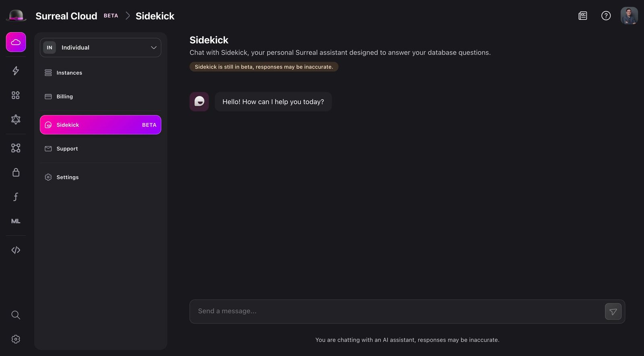Open the authentication lock icon in the sidebar
Viewport: 644px width, 356px height.
pos(16,172)
